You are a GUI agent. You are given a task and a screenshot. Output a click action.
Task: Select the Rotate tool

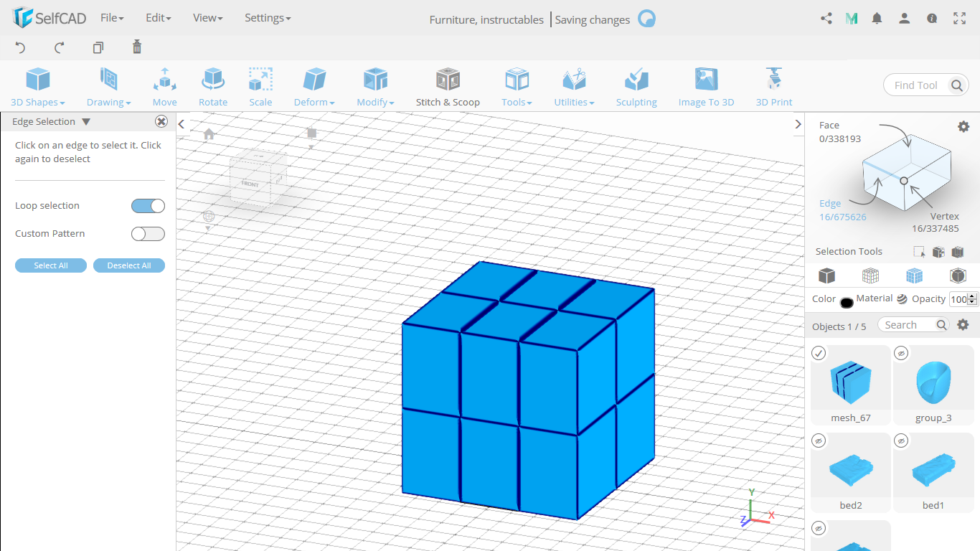[x=213, y=88]
